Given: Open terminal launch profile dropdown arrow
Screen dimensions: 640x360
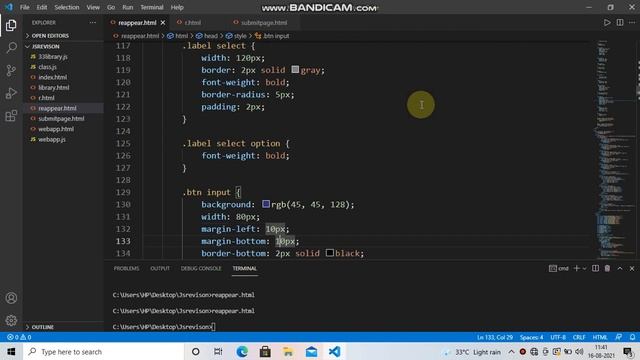Looking at the screenshot, I should (x=584, y=268).
